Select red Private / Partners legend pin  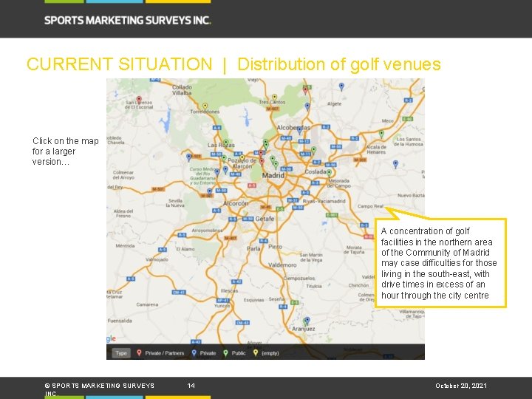pyautogui.click(x=139, y=353)
